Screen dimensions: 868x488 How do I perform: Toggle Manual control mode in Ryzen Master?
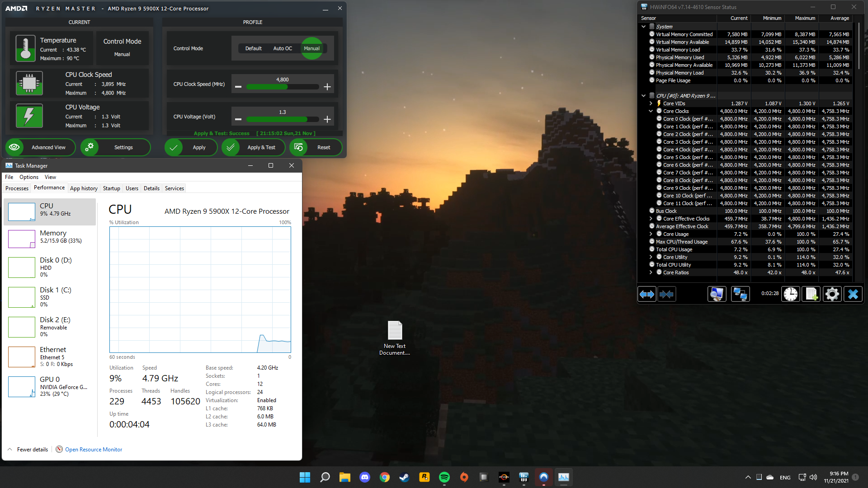pyautogui.click(x=311, y=48)
